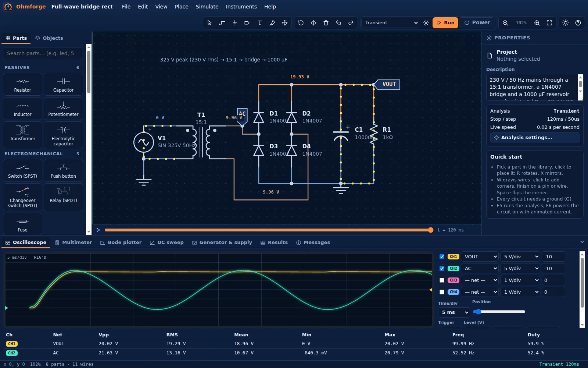The image size is (588, 368).
Task: Click the parts library scrollbar
Action: coord(89,140)
